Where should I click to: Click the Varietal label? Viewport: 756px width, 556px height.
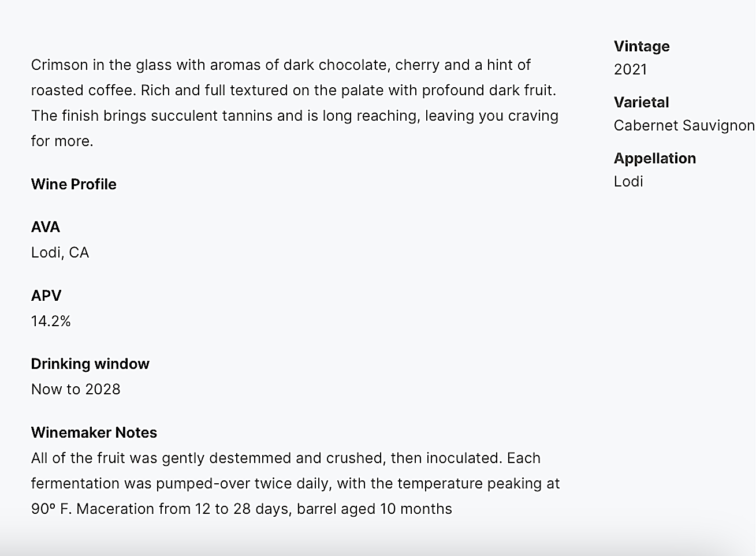[x=641, y=102]
